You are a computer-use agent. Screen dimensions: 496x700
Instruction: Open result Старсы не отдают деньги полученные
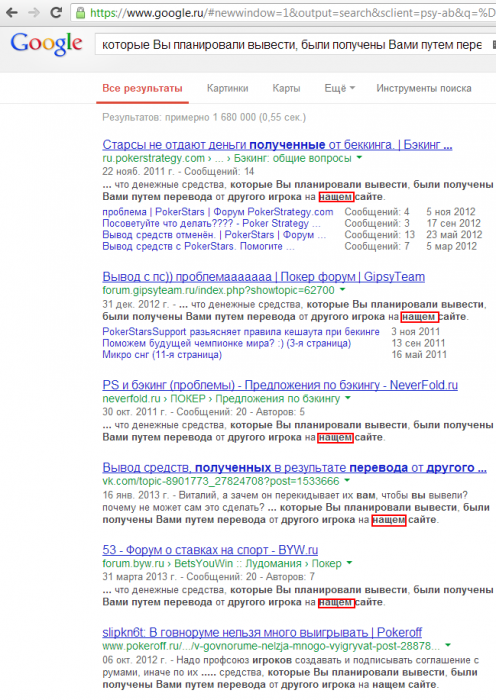(x=277, y=145)
